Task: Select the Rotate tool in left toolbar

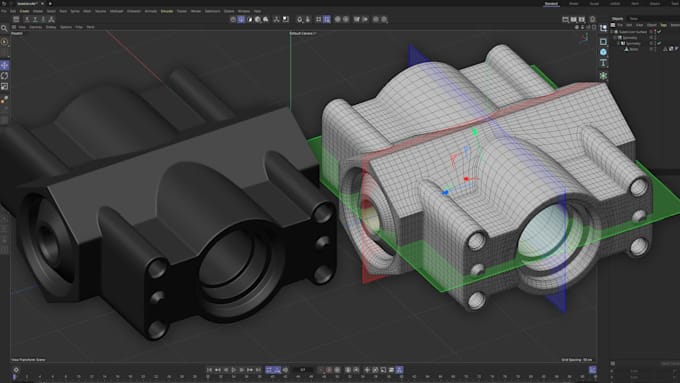Action: [5, 76]
